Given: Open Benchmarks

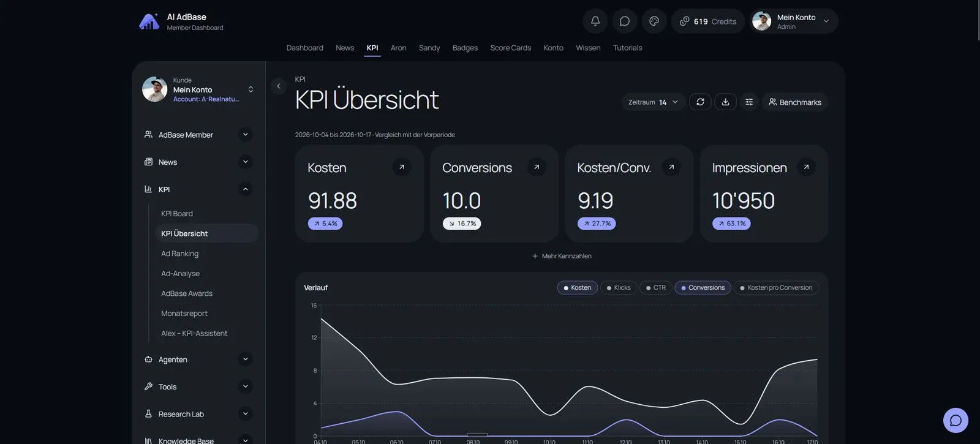Looking at the screenshot, I should click(794, 102).
